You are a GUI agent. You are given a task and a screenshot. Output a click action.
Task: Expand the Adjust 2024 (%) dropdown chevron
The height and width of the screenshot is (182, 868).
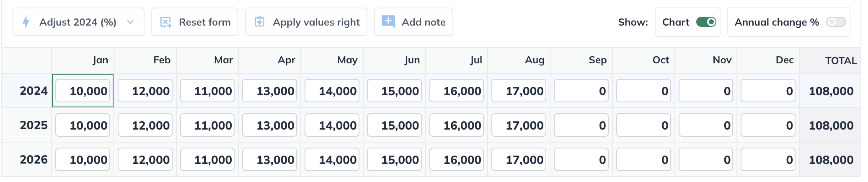(130, 22)
